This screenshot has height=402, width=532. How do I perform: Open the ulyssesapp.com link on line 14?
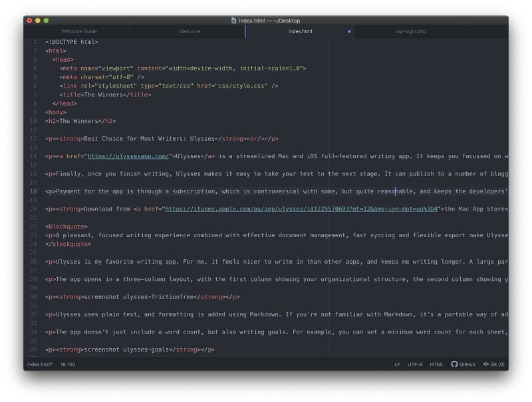[x=128, y=156]
